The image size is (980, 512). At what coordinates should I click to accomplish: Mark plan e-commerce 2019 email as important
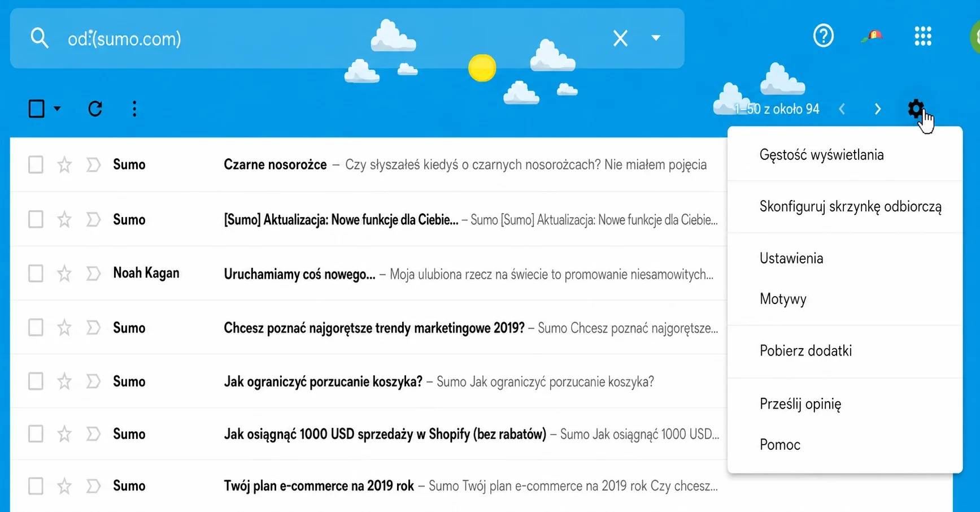point(93,486)
